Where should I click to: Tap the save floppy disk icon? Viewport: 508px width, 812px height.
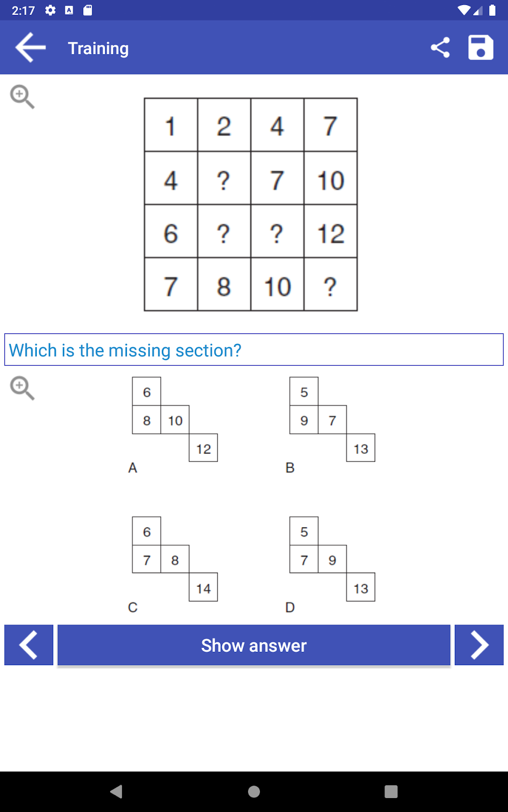481,48
